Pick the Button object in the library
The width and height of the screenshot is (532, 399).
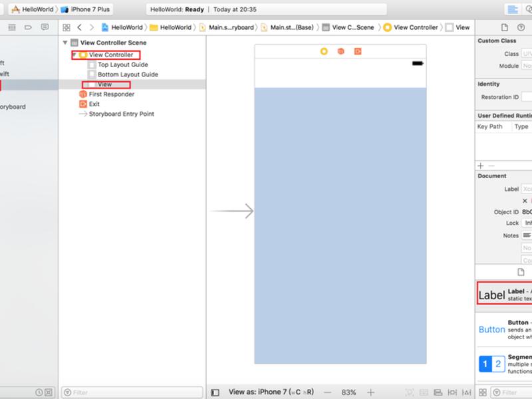pyautogui.click(x=505, y=329)
